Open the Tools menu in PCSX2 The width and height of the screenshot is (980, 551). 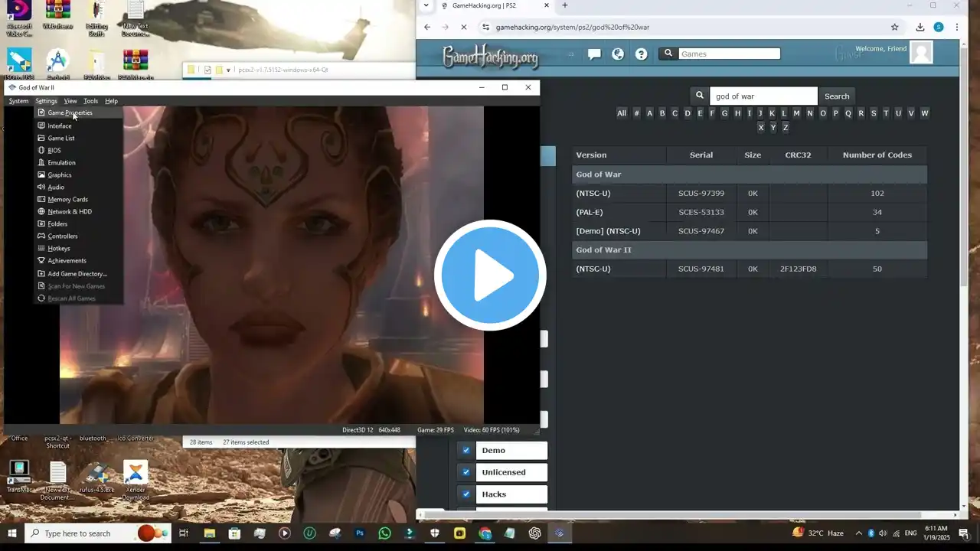pyautogui.click(x=90, y=101)
